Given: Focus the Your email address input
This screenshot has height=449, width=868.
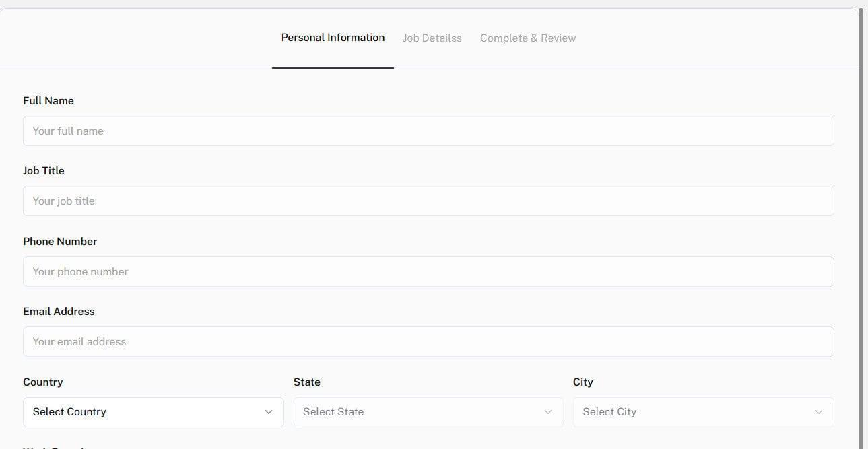Looking at the screenshot, I should (x=428, y=342).
